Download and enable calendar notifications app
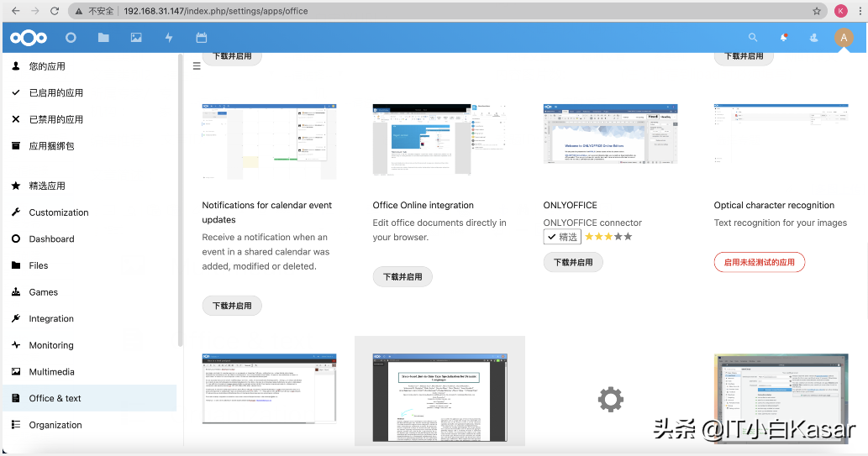Image resolution: width=868 pixels, height=456 pixels. click(x=232, y=306)
